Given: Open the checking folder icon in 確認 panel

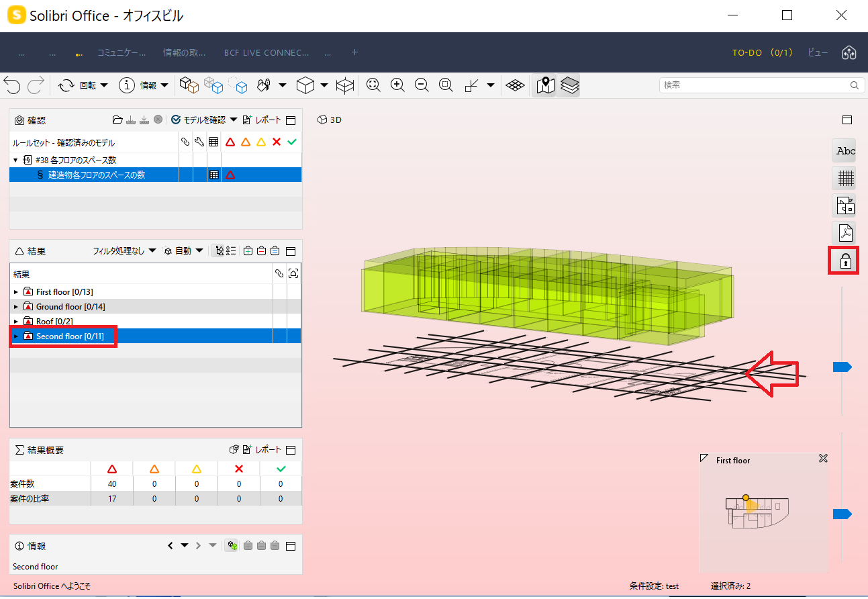Looking at the screenshot, I should pos(117,120).
